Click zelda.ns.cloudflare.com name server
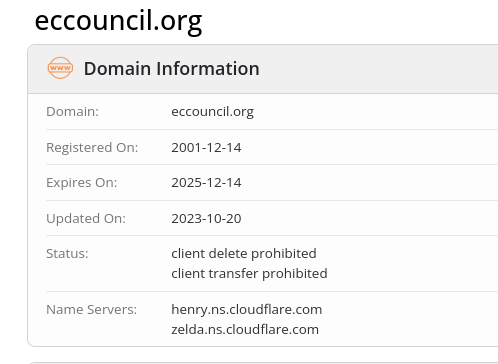The height and width of the screenshot is (364, 498). (245, 330)
